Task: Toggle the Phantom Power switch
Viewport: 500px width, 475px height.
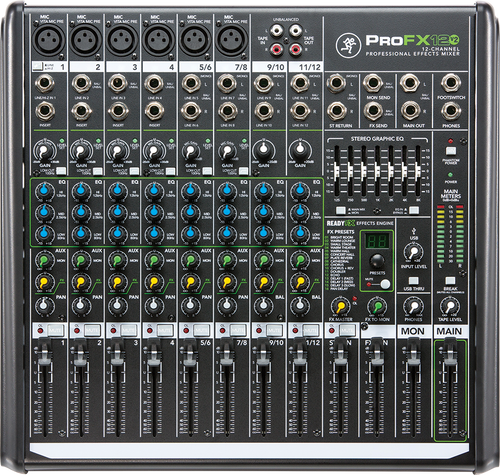Action: (x=451, y=151)
